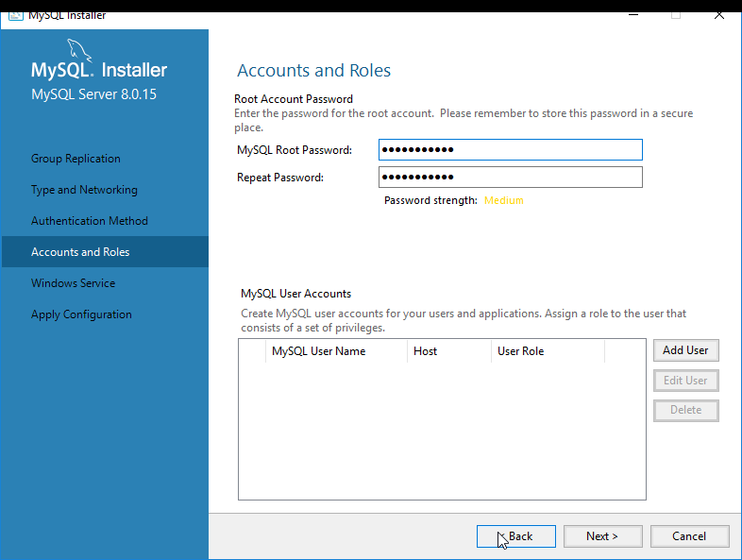Focus the MySQL Root Password field
This screenshot has height=560, width=742.
[x=510, y=149]
